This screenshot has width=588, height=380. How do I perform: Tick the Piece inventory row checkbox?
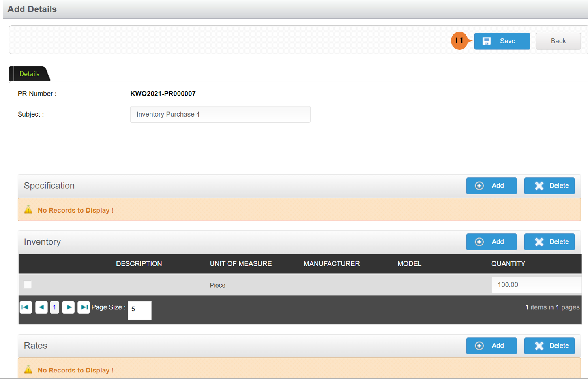(x=27, y=284)
